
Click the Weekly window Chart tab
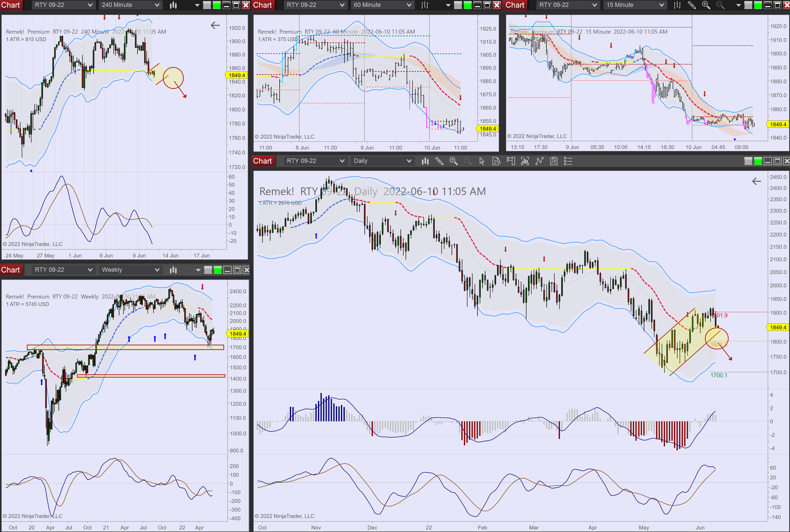[x=10, y=270]
